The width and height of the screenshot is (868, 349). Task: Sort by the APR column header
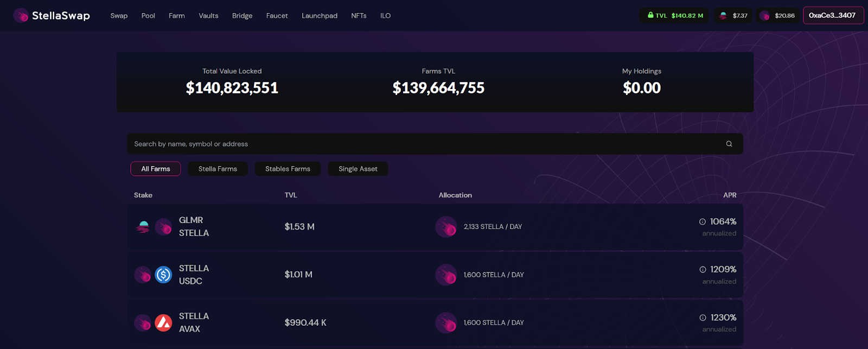730,195
